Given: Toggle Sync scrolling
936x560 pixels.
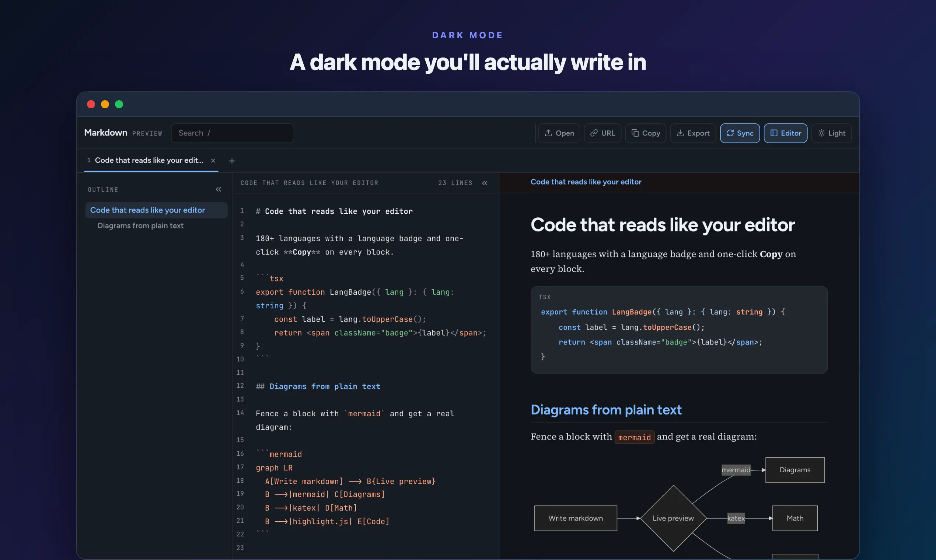Looking at the screenshot, I should tap(740, 133).
